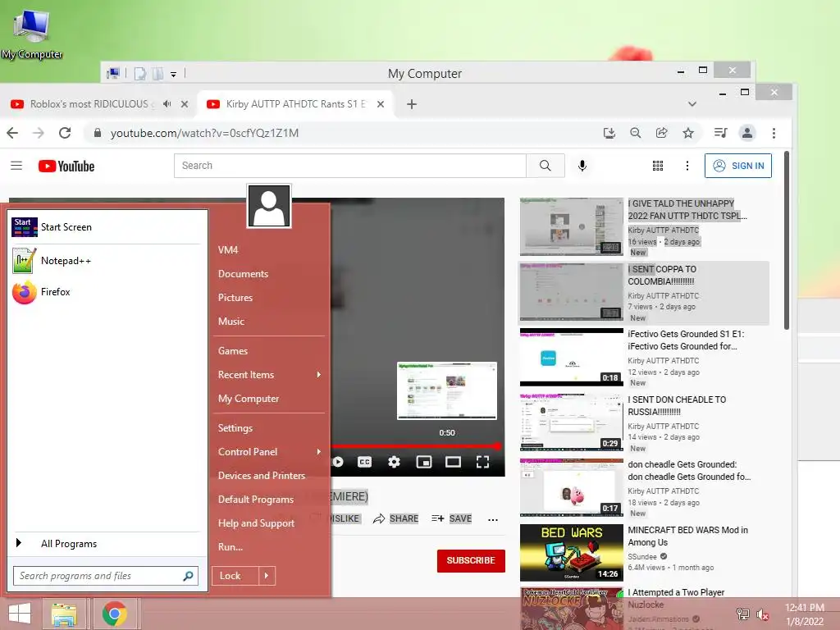Open Chrome tab search chevron
The width and height of the screenshot is (840, 630).
coord(692,104)
